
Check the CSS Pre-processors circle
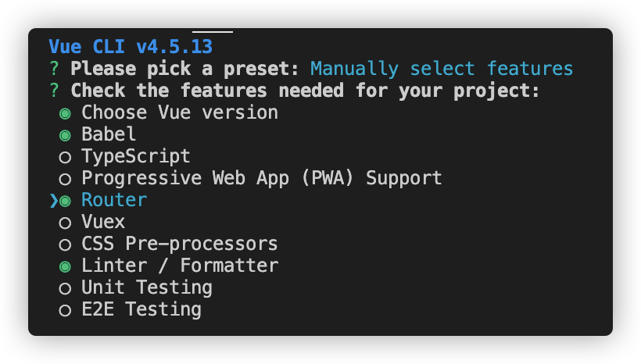[x=65, y=244]
